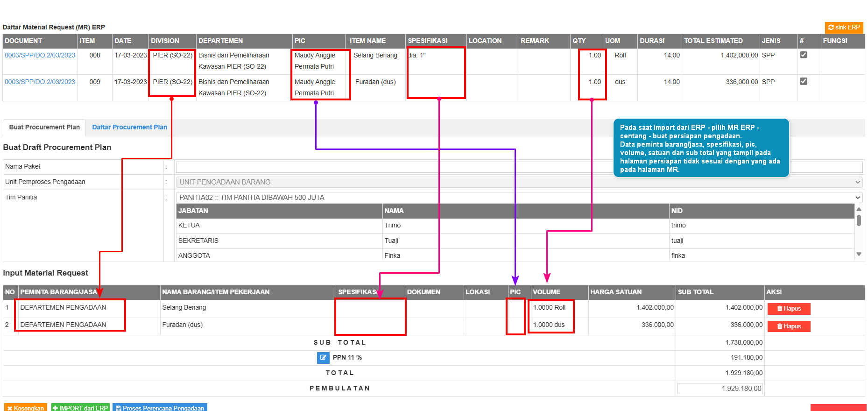Viewport: 868px width, 411px height.
Task: Click the Buat Draft Procurement Plan heading
Action: pyautogui.click(x=57, y=148)
